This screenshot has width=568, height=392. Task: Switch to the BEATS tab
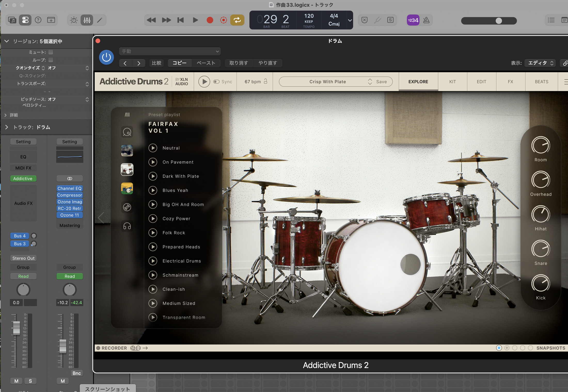pyautogui.click(x=541, y=82)
